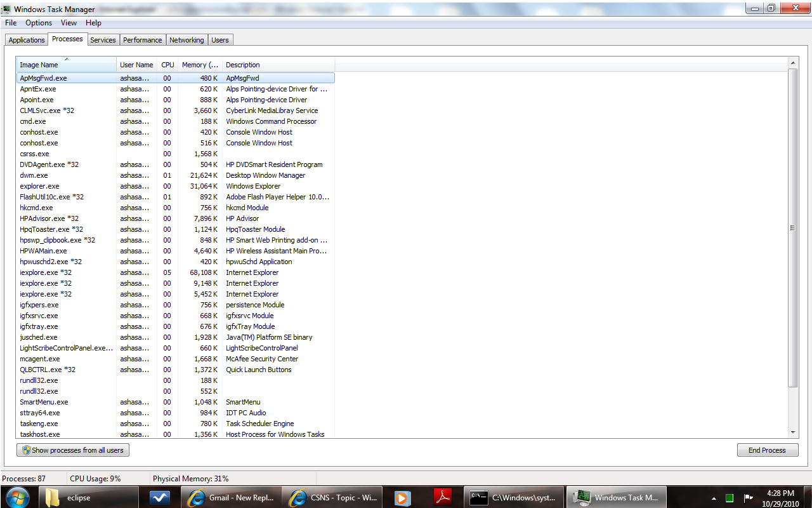Switch to the Services tab

click(x=103, y=40)
